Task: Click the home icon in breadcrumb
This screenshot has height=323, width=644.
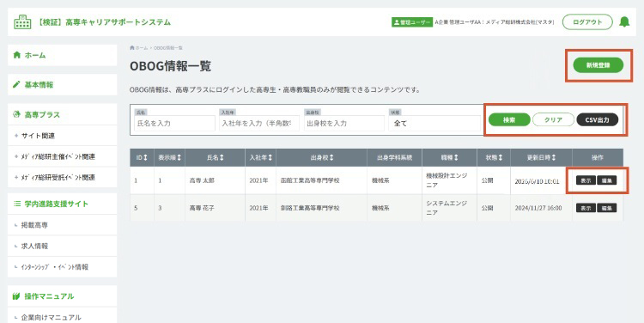Action: [x=132, y=48]
